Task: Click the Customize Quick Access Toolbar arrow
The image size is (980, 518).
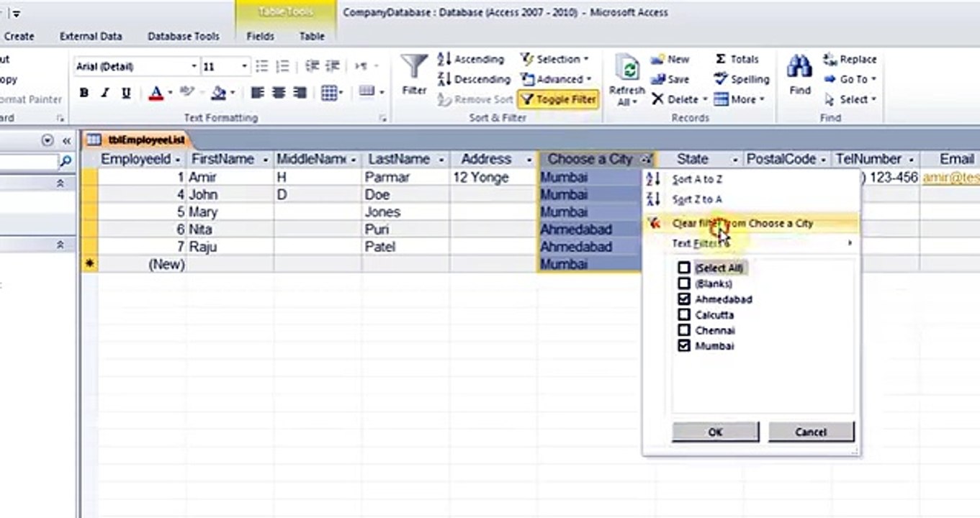Action: pyautogui.click(x=17, y=14)
